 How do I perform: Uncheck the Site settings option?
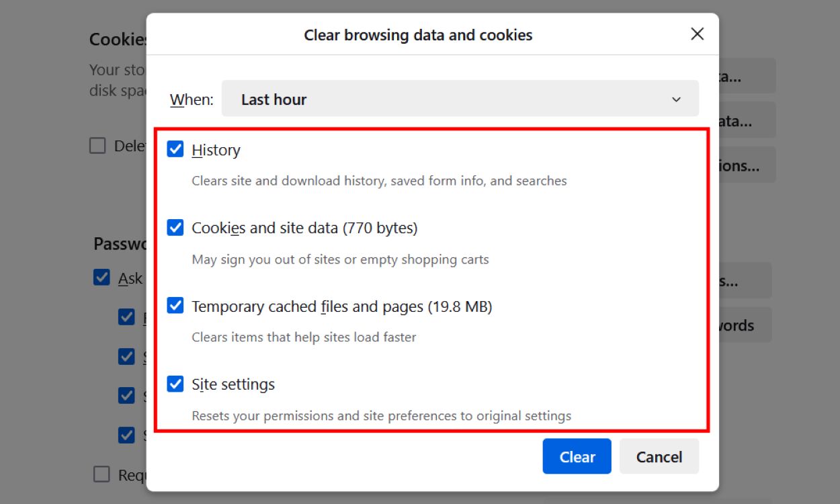[x=175, y=384]
